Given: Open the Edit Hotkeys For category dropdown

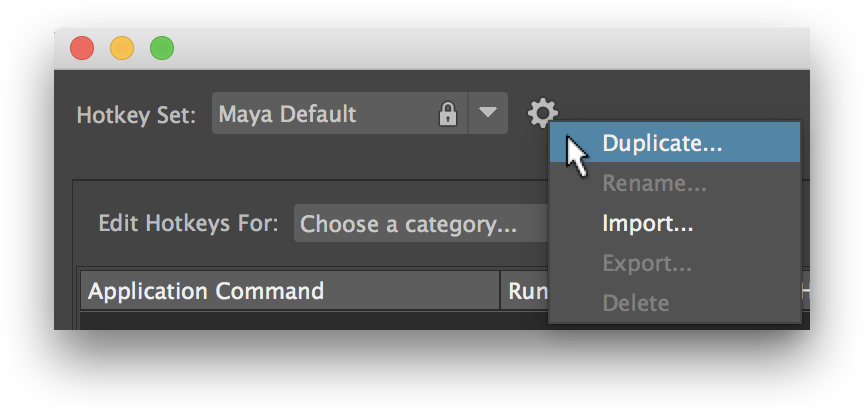Looking at the screenshot, I should coord(420,224).
